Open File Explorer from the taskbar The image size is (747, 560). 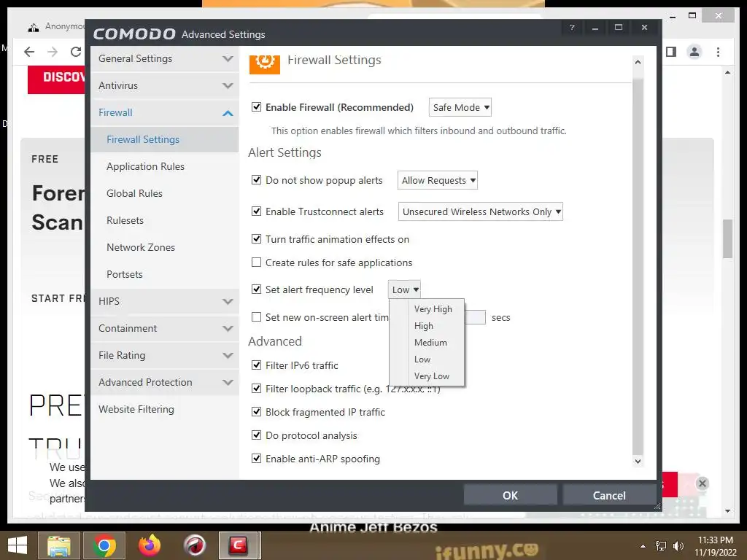59,545
